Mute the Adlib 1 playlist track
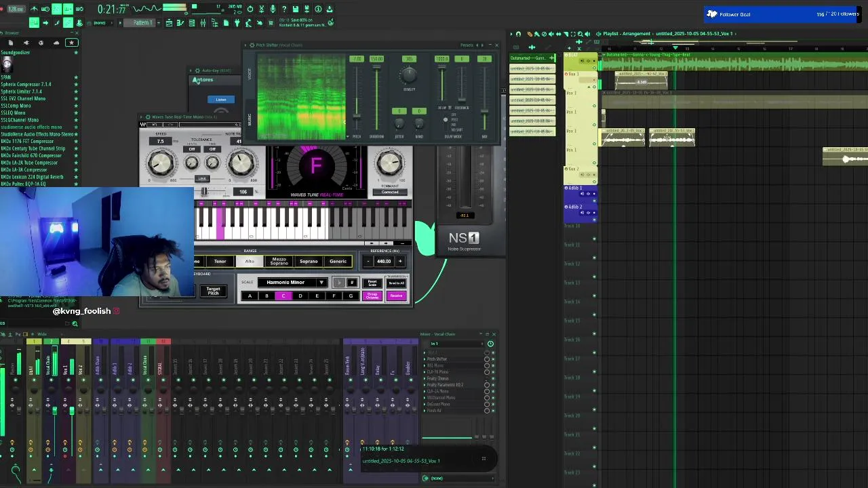Viewport: 868px width, 488px height. (x=594, y=201)
